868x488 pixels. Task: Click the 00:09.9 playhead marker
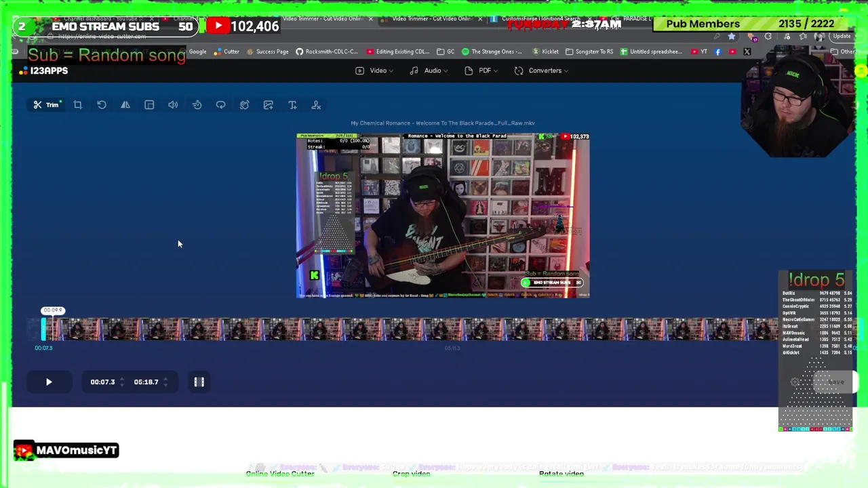(52, 310)
